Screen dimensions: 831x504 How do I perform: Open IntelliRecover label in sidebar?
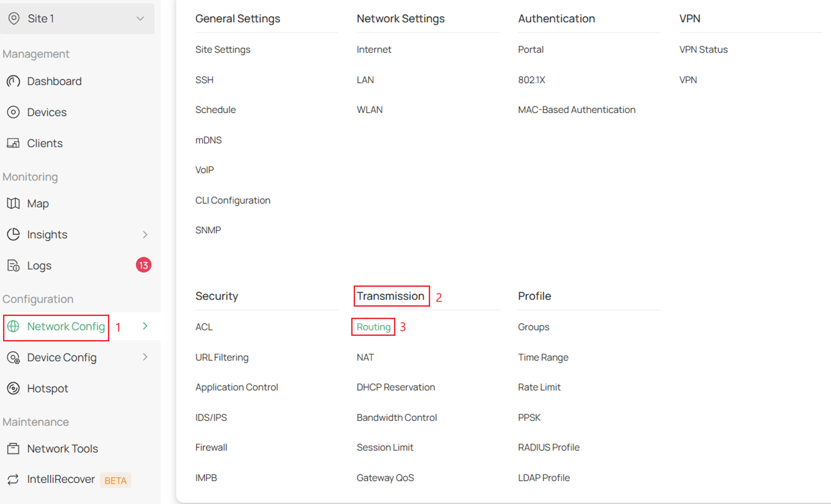pyautogui.click(x=61, y=479)
